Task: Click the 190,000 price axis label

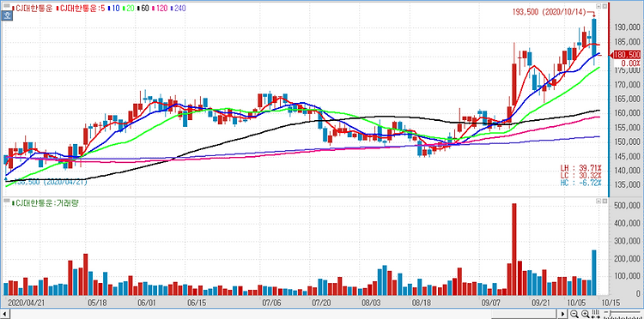Action: click(x=627, y=27)
